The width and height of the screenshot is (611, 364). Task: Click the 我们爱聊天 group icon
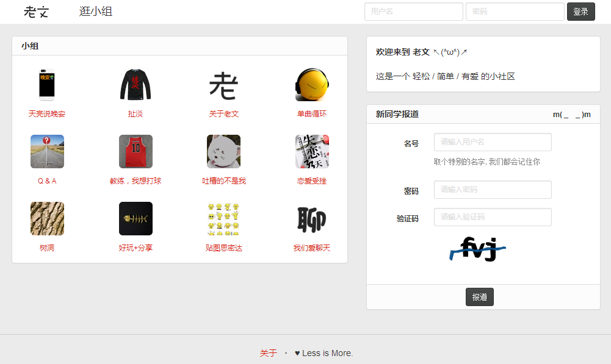[312, 218]
